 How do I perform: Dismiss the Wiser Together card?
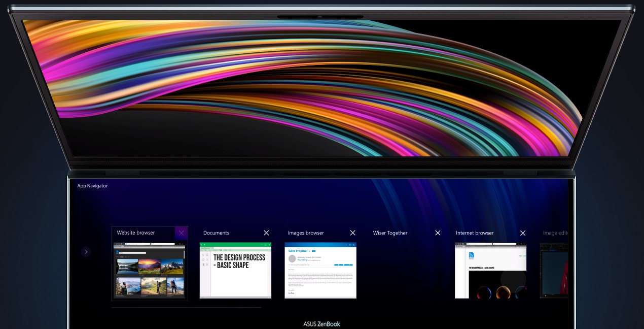click(438, 233)
